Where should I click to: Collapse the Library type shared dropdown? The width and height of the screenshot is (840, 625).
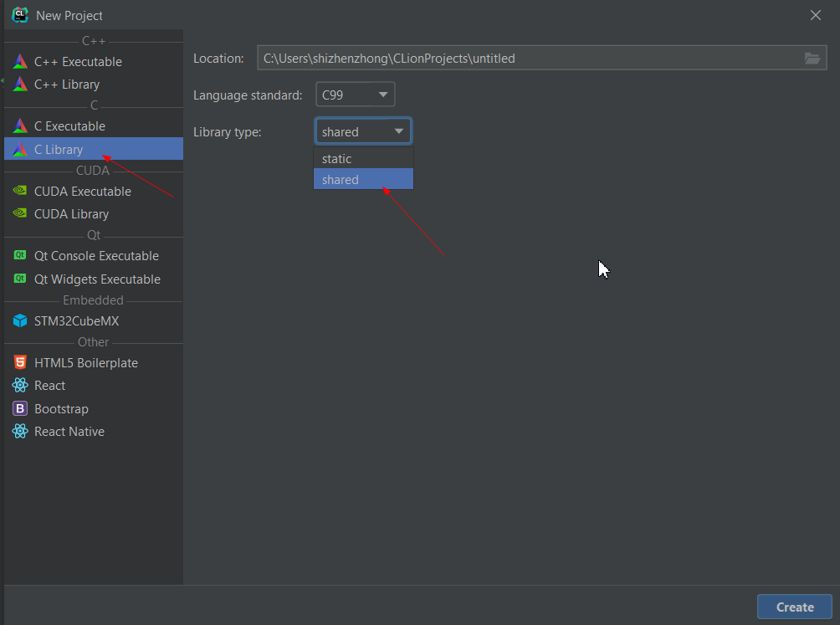pos(363,131)
